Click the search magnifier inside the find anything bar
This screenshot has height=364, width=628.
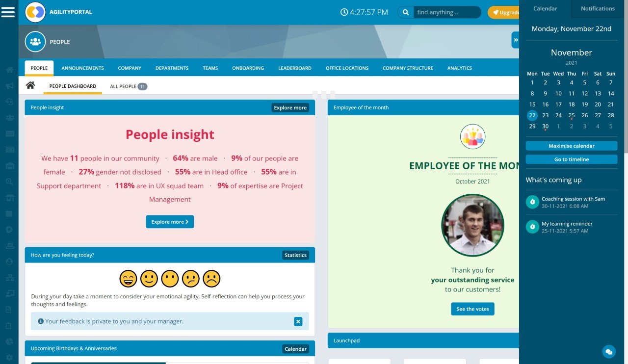(405, 12)
